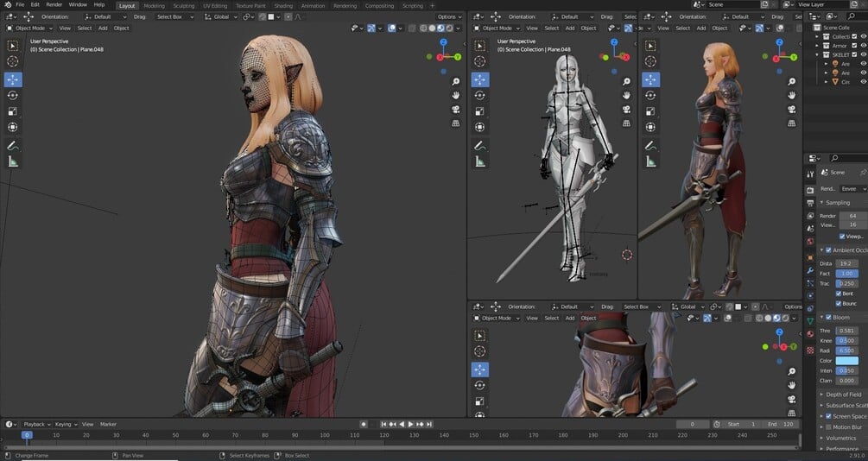Switch to the Shading workspace tab
Screen dimensions: 868x461
click(283, 5)
